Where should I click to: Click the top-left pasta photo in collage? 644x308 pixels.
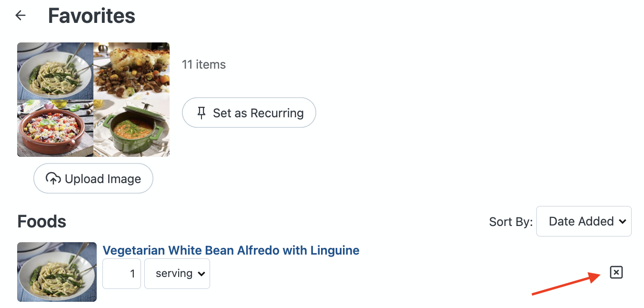point(55,71)
